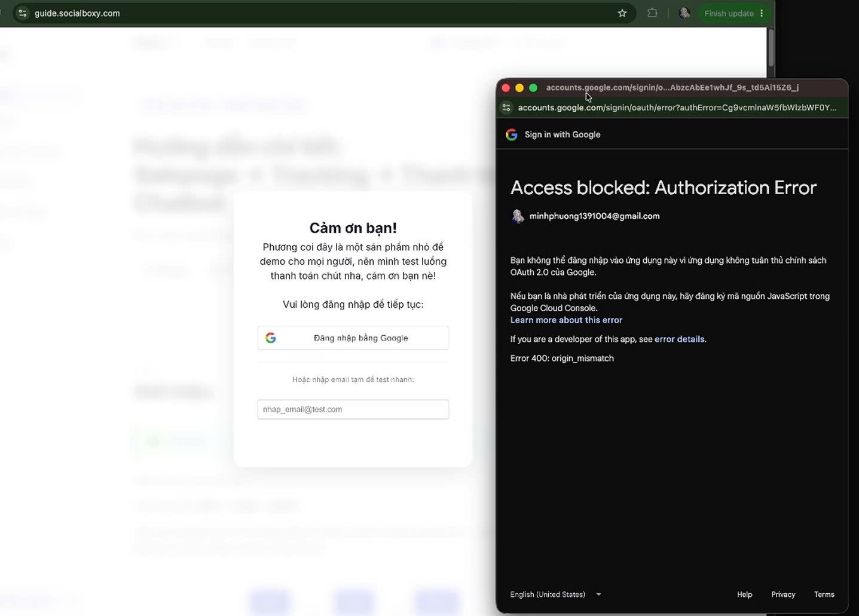859x616 pixels.
Task: Click the minhphuong1391004 account avatar
Action: tap(518, 216)
